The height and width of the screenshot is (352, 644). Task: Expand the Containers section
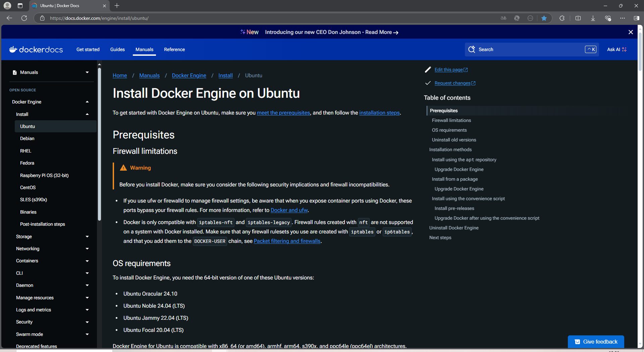tap(87, 261)
